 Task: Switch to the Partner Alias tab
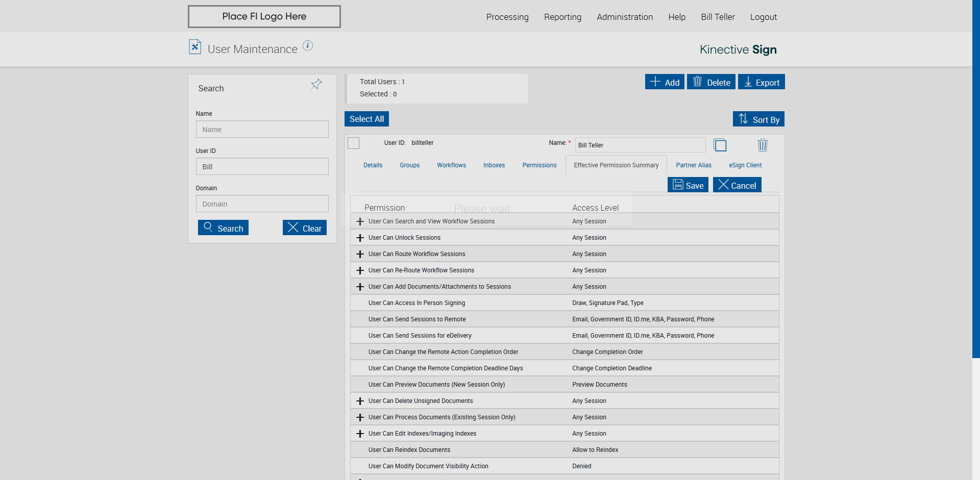694,165
